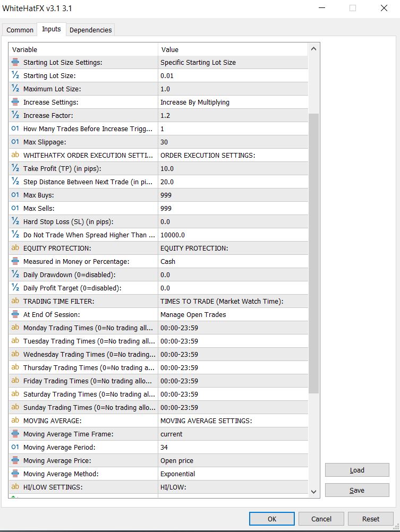Click the Load button
400x532 pixels.
[x=357, y=470]
